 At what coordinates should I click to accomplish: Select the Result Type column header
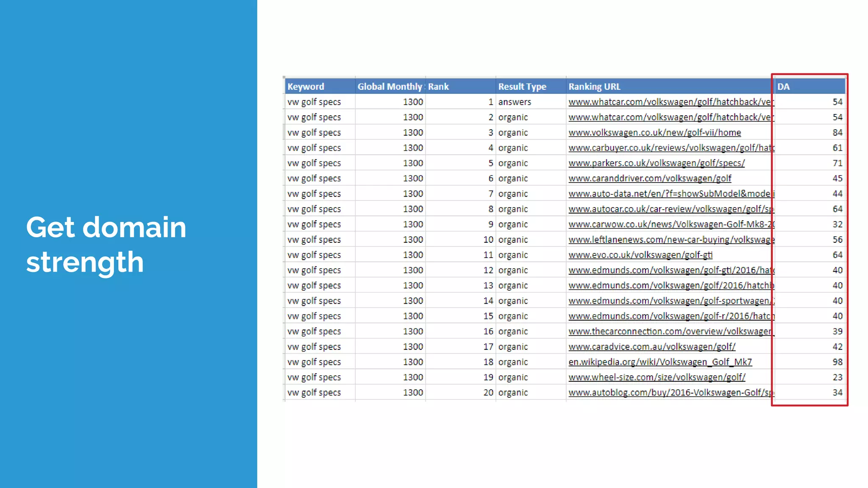coord(531,86)
